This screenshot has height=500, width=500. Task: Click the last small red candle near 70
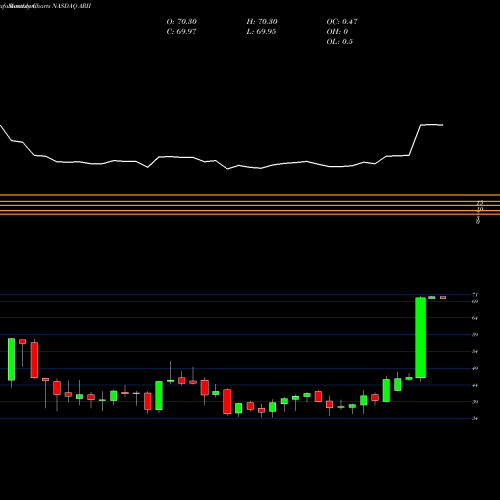[x=443, y=298]
